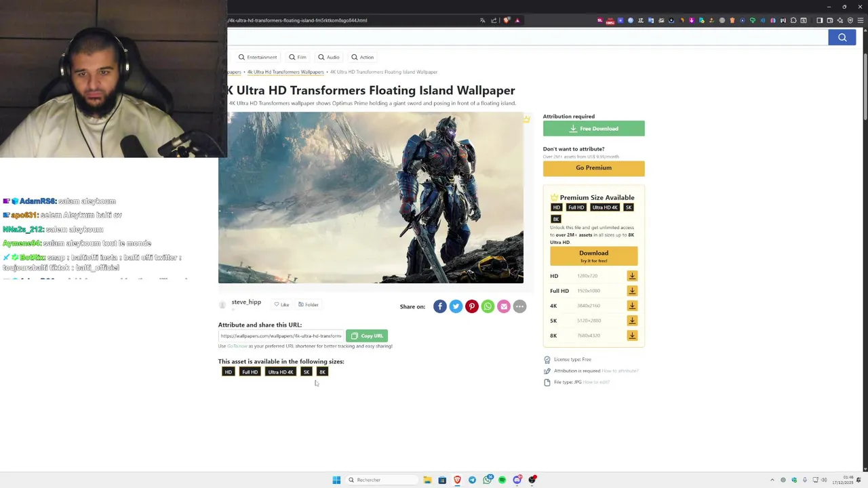The image size is (868, 488).
Task: Select the Entertainment category
Action: [x=258, y=57]
